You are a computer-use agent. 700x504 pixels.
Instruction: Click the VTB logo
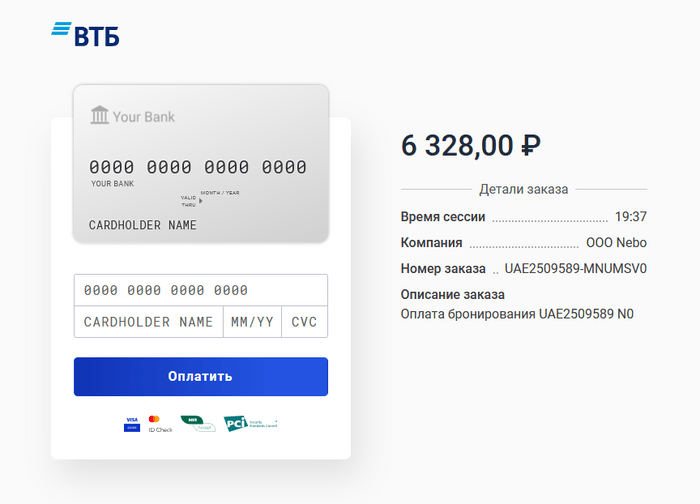pyautogui.click(x=86, y=35)
